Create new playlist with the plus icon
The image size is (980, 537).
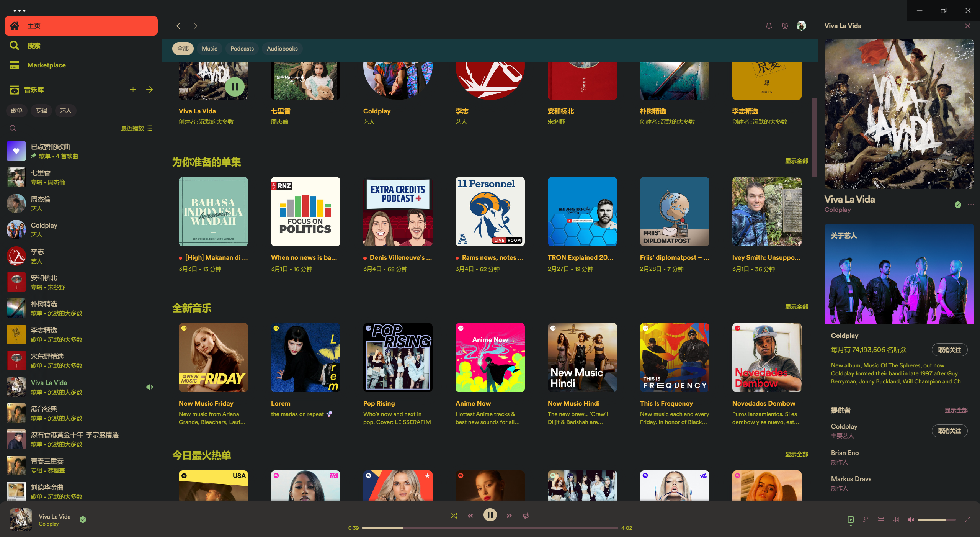133,89
